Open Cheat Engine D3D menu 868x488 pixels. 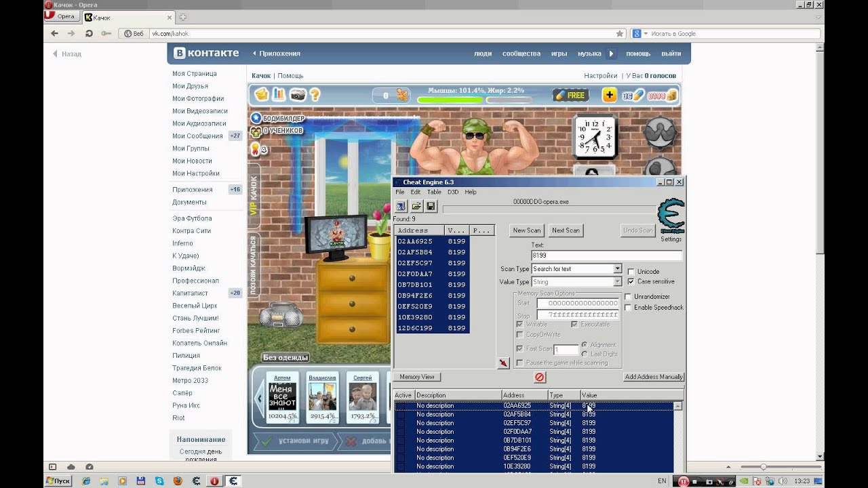tap(453, 192)
